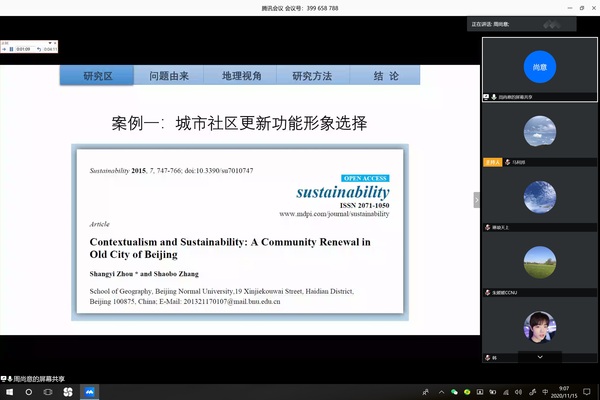The image size is (600, 400).
Task: Click the reset arrow in the recording timer
Action: 39,48
